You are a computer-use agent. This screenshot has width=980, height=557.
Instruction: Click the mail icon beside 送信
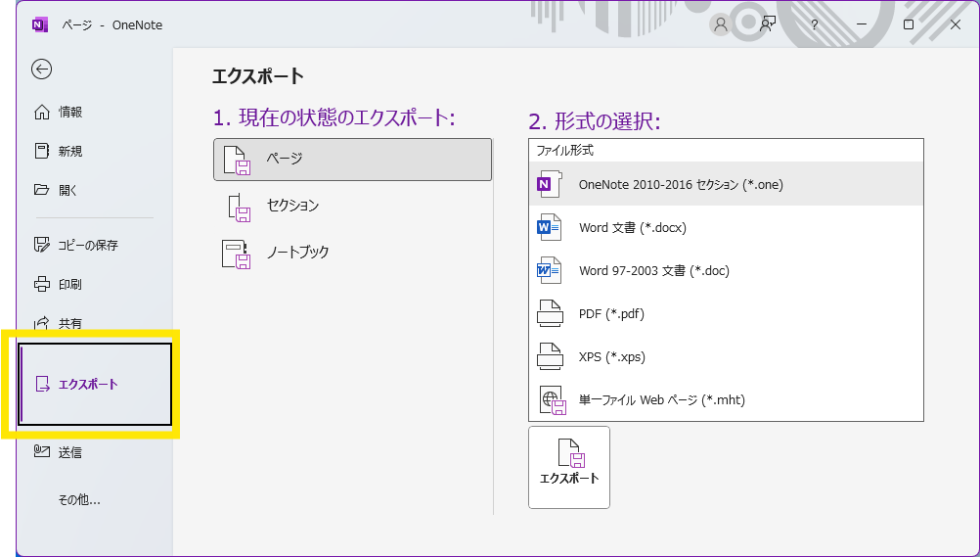pos(41,451)
